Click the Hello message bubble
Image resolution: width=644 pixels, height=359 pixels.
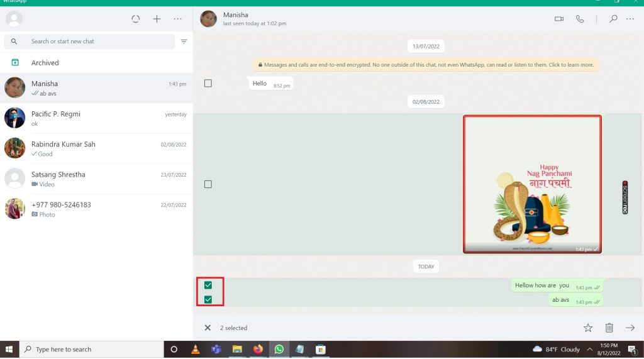pos(270,84)
